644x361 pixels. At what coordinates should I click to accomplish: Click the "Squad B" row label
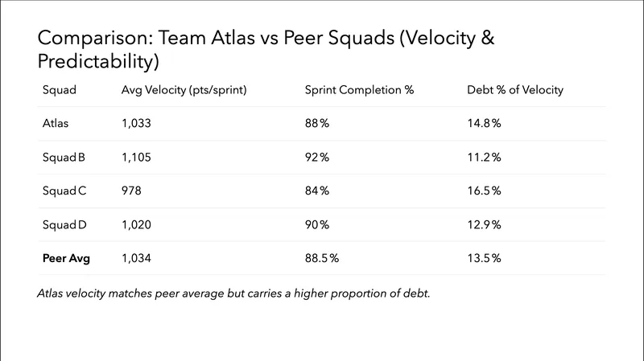64,158
